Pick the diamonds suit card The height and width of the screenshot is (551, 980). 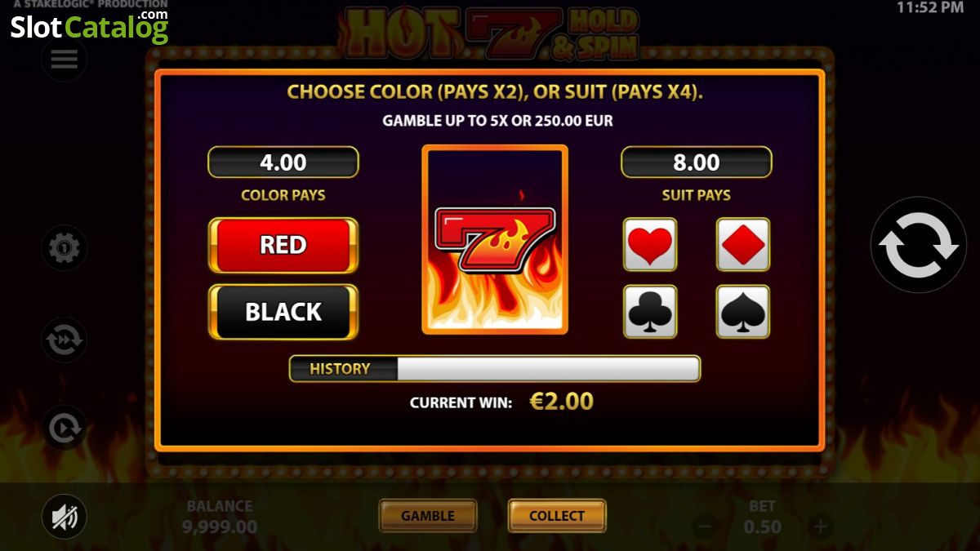pyautogui.click(x=743, y=244)
